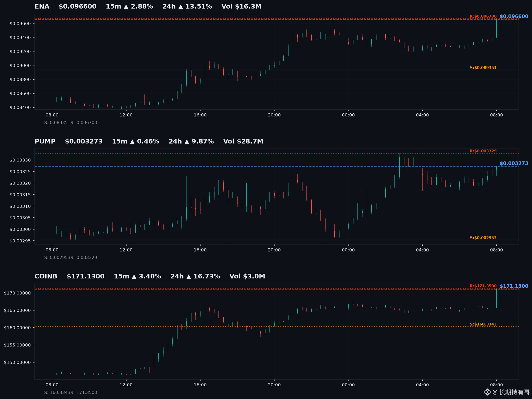The image size is (532, 399).
Task: Click COINB header price $171.1300
Action: pyautogui.click(x=86, y=276)
